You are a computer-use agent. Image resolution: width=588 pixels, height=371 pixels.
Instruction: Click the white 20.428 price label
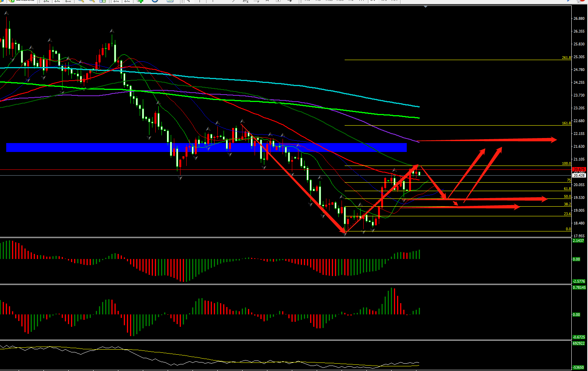pyautogui.click(x=579, y=175)
